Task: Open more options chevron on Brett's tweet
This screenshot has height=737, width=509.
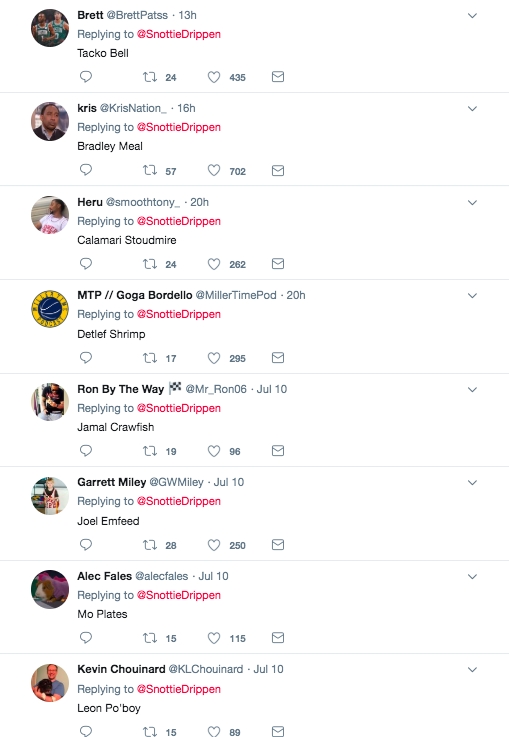Action: coord(472,16)
